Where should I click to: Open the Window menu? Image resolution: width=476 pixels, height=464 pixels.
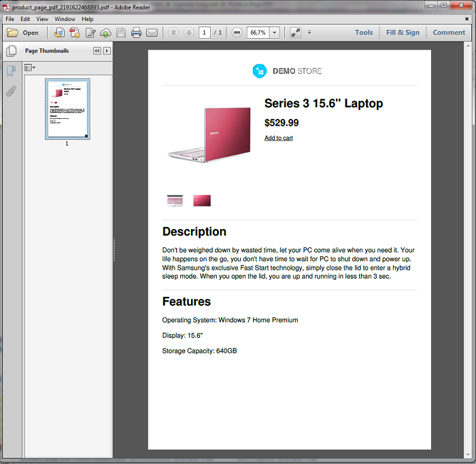pyautogui.click(x=65, y=19)
